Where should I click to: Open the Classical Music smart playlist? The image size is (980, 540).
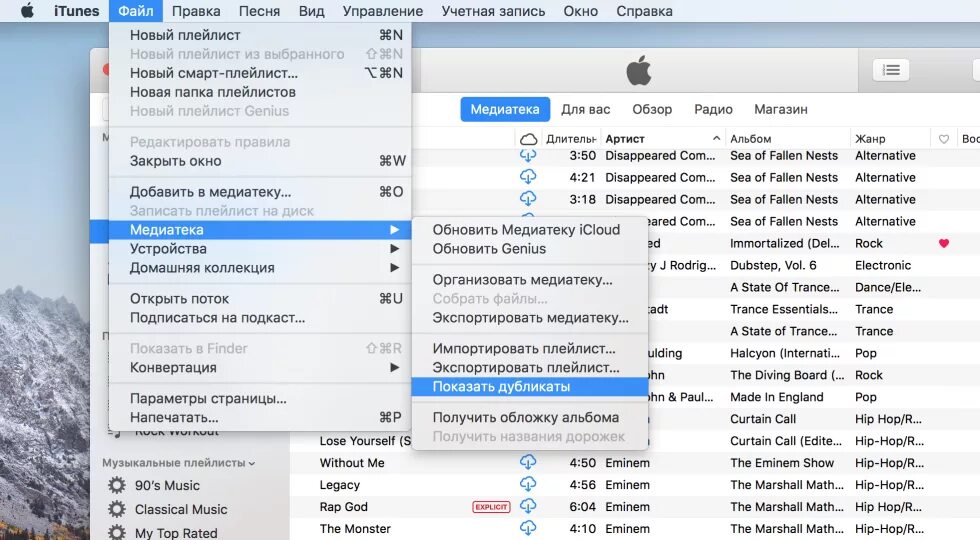click(181, 509)
